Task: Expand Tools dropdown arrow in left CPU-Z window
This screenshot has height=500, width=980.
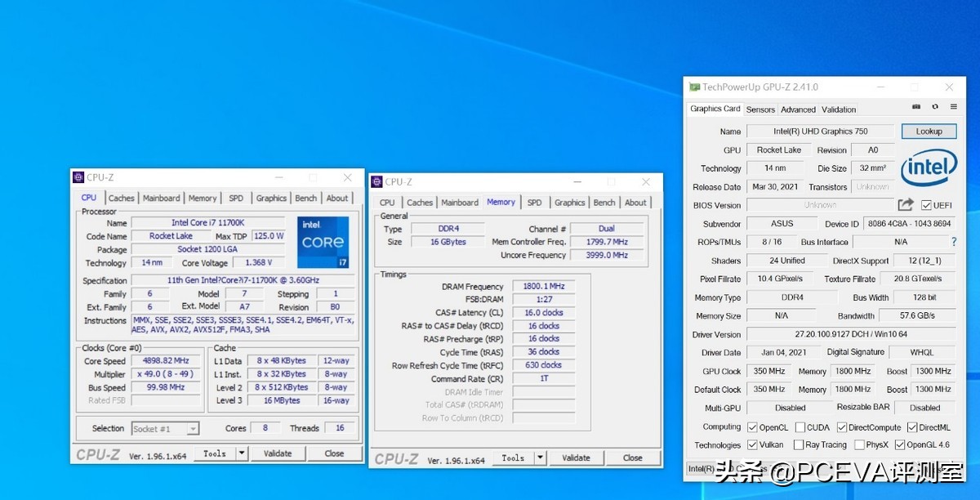Action: (242, 453)
